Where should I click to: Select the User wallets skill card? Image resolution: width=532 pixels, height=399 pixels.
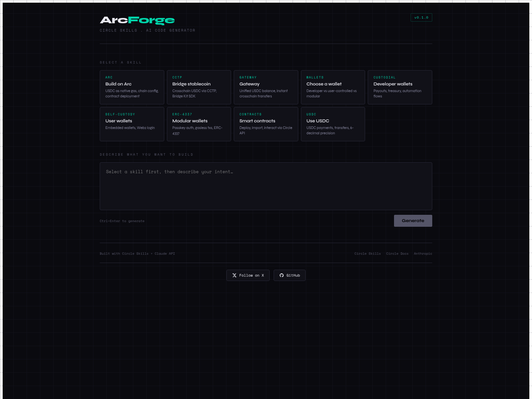tap(132, 124)
